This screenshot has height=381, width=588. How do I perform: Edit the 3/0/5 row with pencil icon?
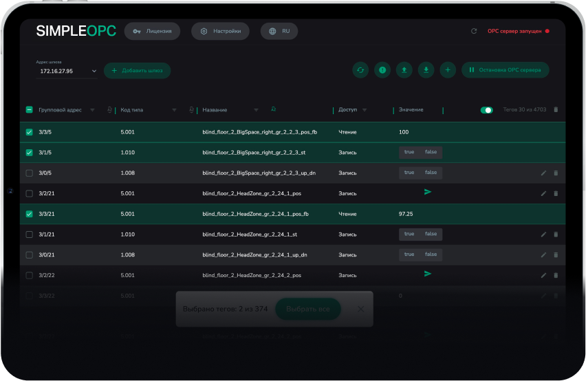pyautogui.click(x=543, y=173)
